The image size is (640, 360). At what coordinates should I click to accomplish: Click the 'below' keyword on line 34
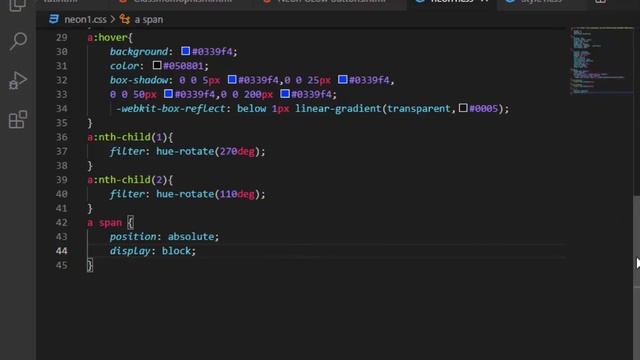251,109
